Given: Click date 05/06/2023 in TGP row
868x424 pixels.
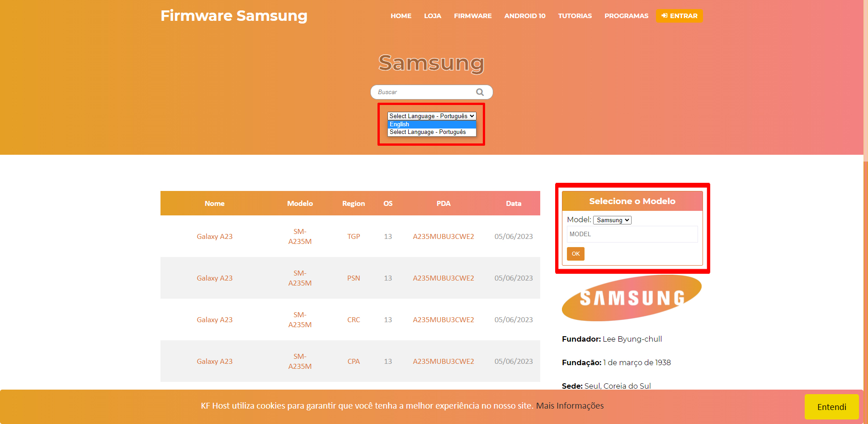Looking at the screenshot, I should tap(514, 237).
